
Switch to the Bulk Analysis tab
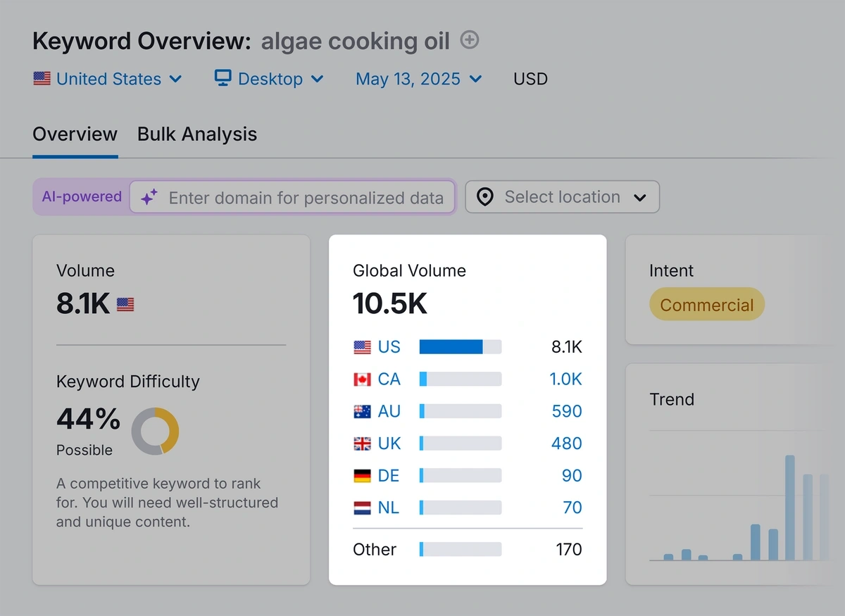197,134
